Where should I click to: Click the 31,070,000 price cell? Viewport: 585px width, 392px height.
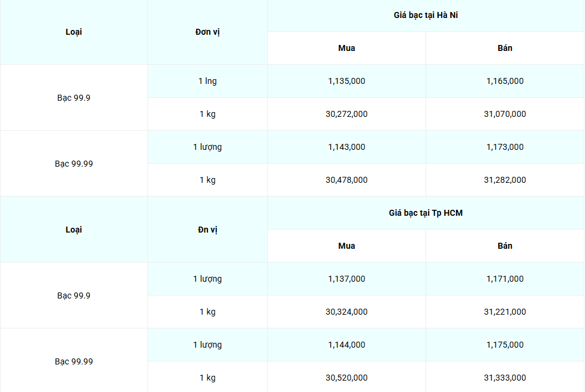[x=505, y=114]
